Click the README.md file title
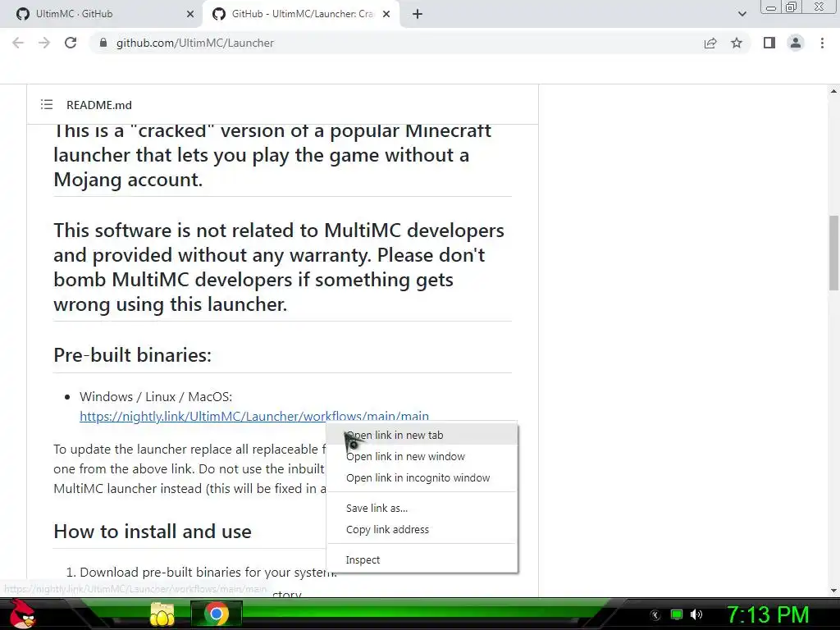 [x=99, y=105]
